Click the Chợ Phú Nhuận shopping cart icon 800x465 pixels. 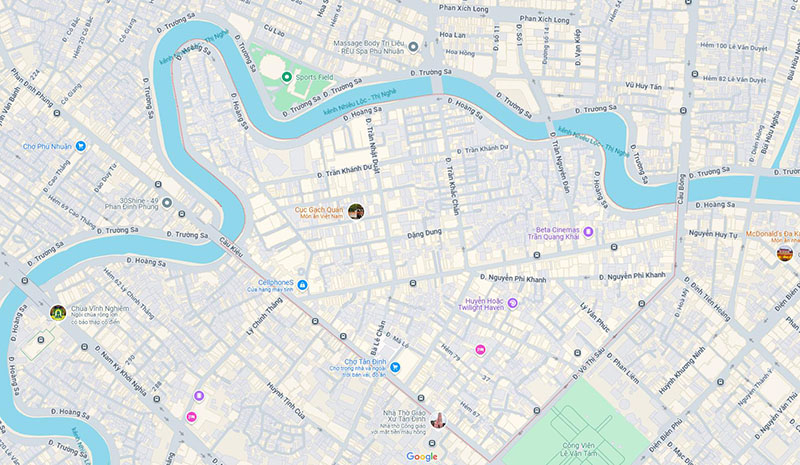(81, 146)
